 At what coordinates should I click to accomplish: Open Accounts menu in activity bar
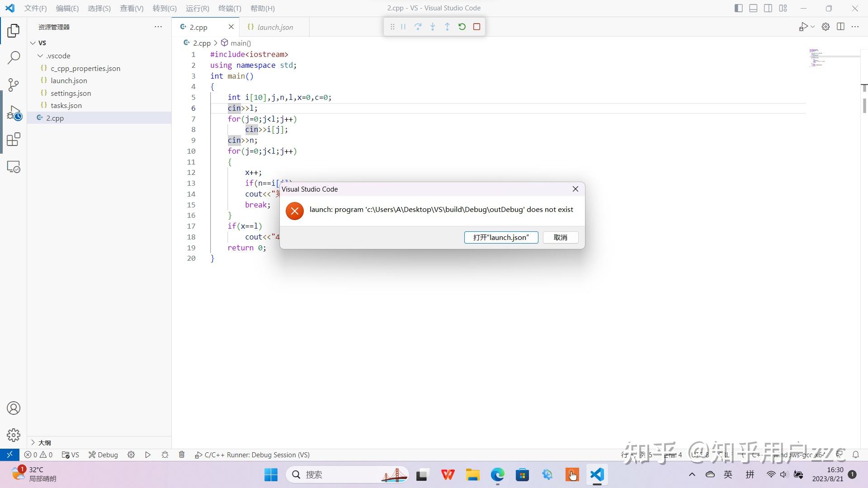tap(14, 408)
